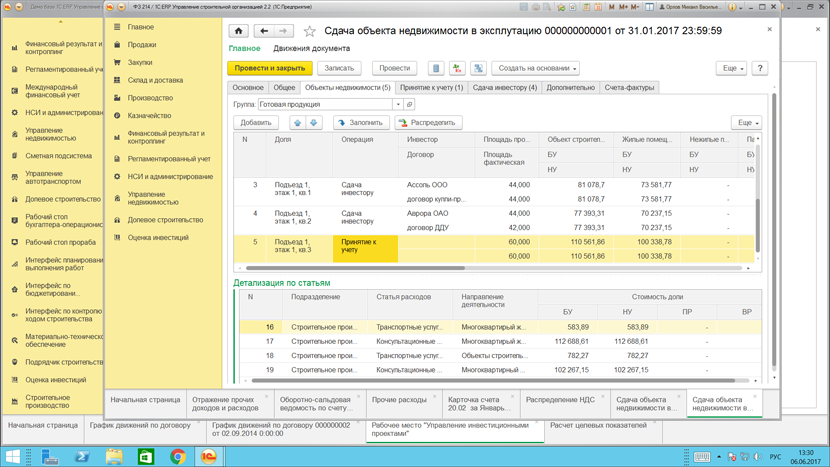The width and height of the screenshot is (830, 467).
Task: Open dropdown arrow beside info icon
Action: (x=741, y=7)
